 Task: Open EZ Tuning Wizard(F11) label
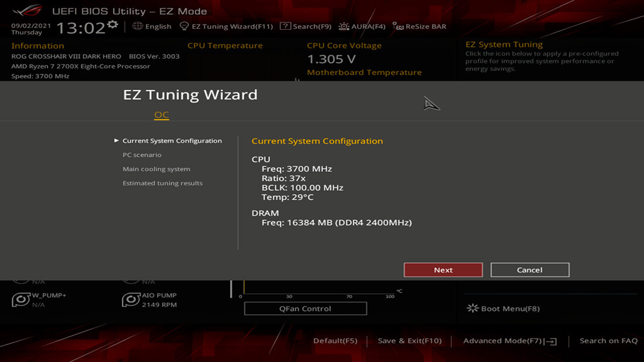pyautogui.click(x=232, y=26)
